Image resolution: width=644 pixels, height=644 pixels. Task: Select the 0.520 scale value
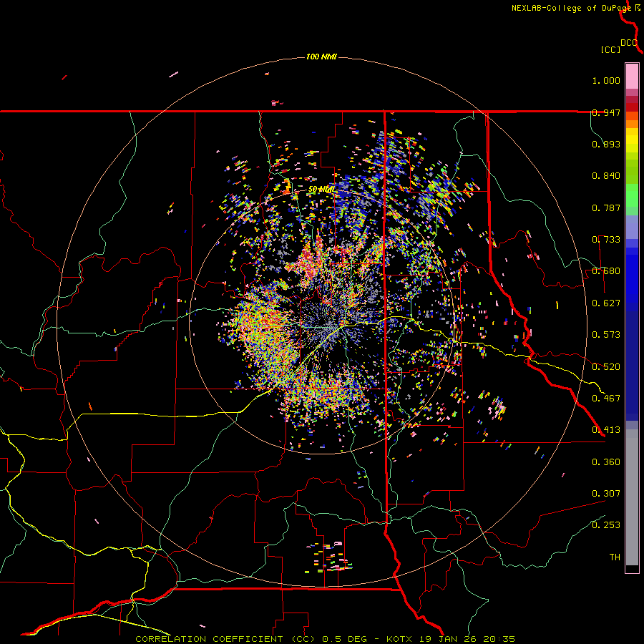coord(606,367)
